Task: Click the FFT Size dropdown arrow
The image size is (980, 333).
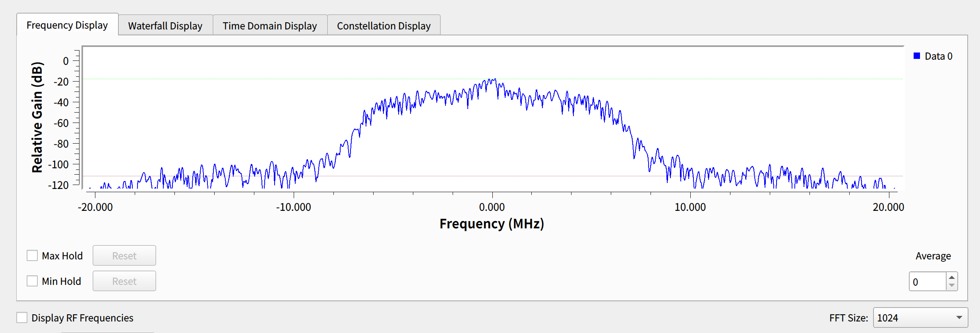Action: coord(959,317)
